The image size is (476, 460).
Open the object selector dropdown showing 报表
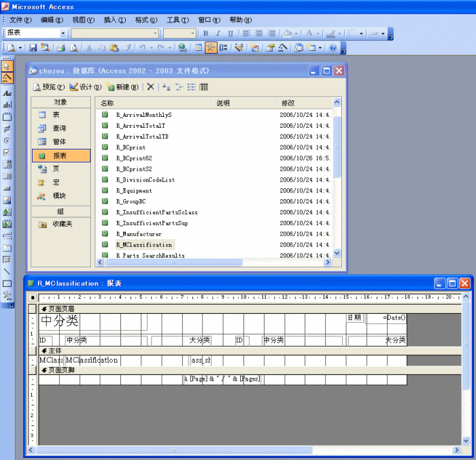(63, 33)
